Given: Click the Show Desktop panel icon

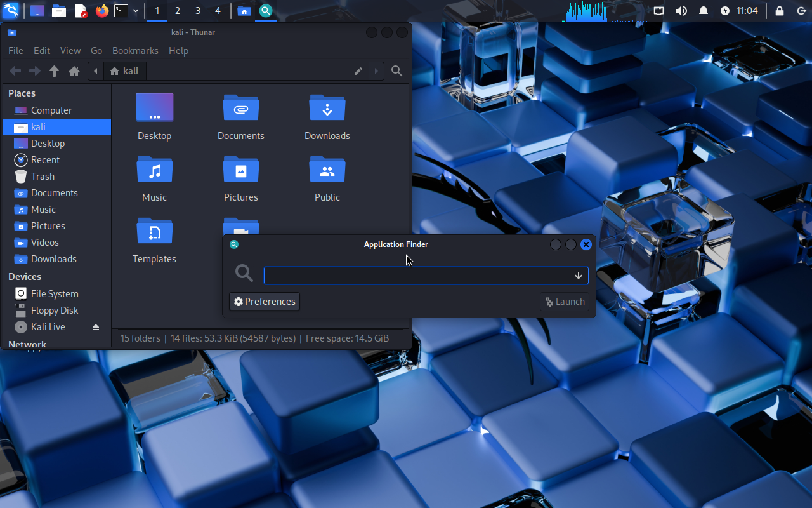Looking at the screenshot, I should coord(37,11).
